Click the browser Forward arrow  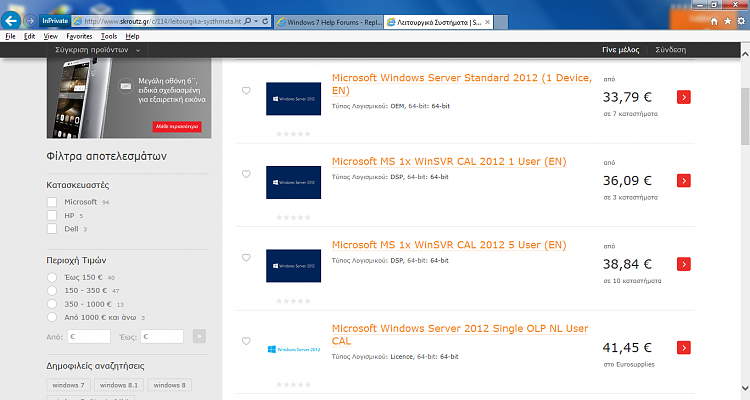click(30, 21)
